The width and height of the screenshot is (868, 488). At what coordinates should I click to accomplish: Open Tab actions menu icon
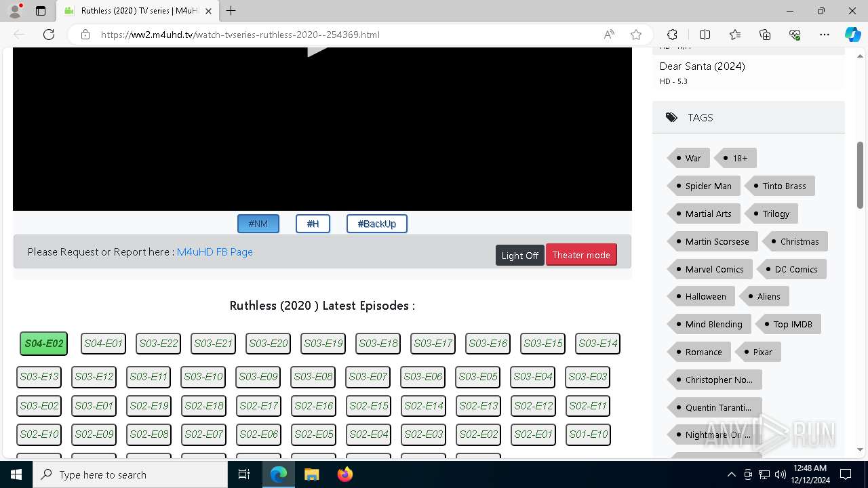point(41,11)
